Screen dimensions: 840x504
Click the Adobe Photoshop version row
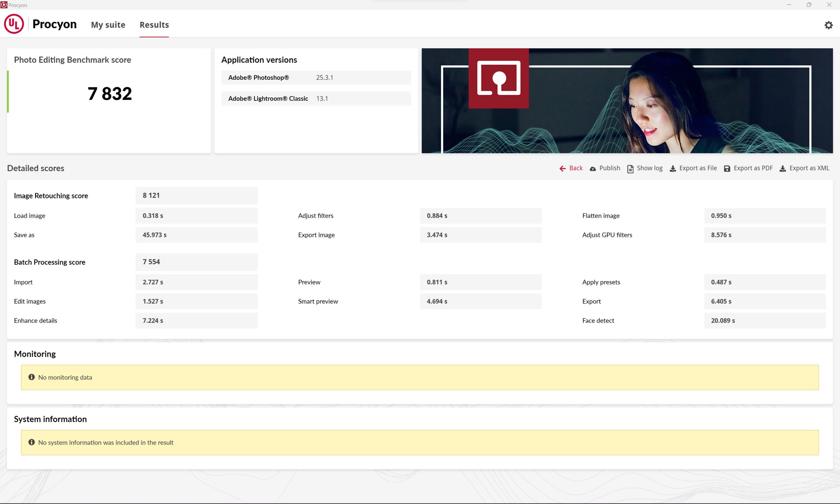pos(316,77)
